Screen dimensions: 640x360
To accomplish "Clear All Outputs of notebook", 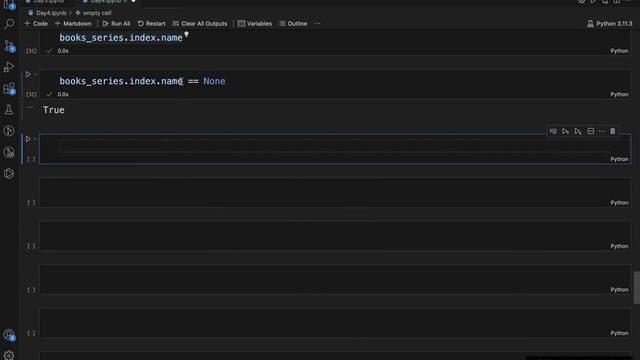I will (200, 24).
